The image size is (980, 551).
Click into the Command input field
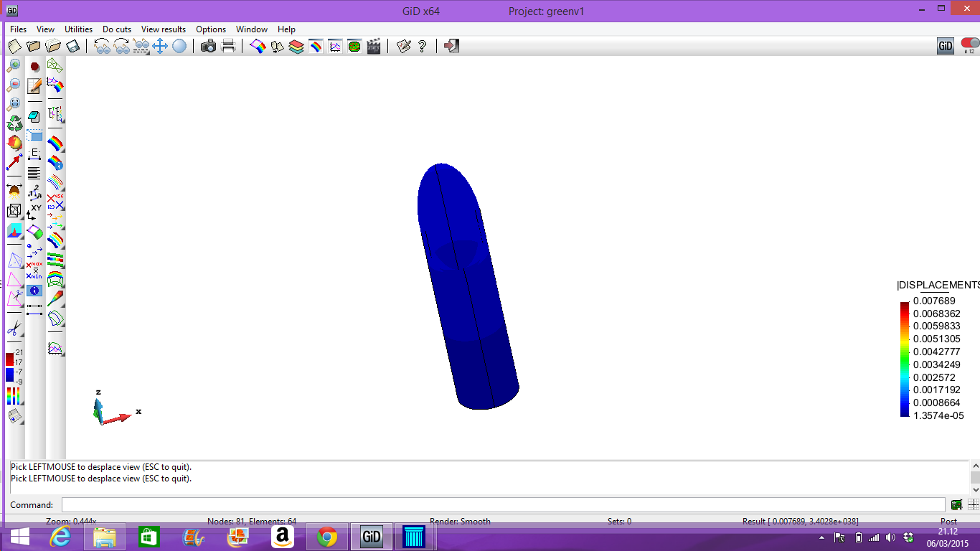502,505
